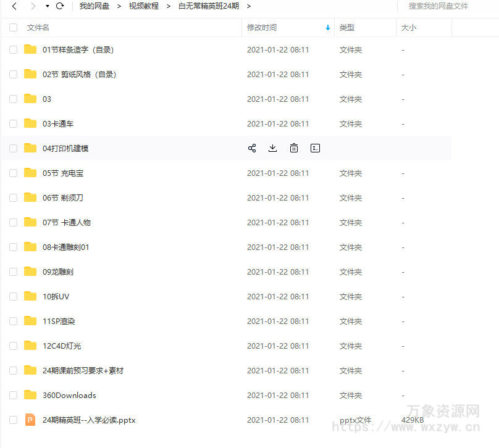This screenshot has height=448, width=499.
Task: Check the 360Downloads row checkbox
Action: coord(13,395)
